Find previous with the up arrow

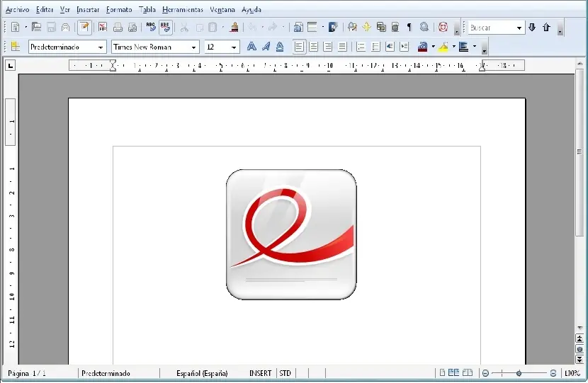point(546,28)
